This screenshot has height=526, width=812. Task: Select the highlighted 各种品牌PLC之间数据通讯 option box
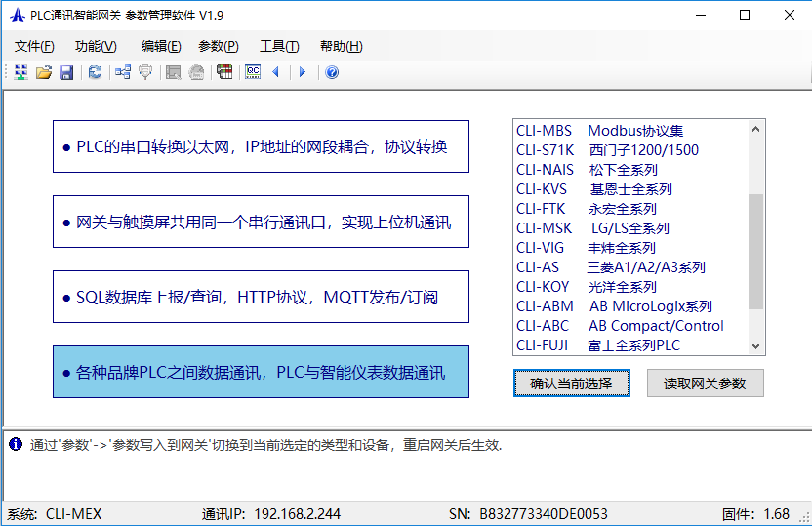[261, 372]
